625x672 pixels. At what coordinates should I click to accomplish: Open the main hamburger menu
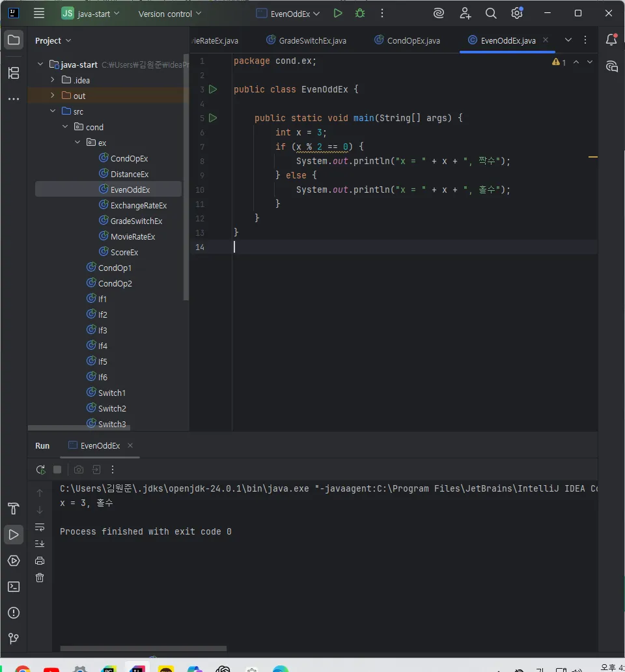[39, 13]
